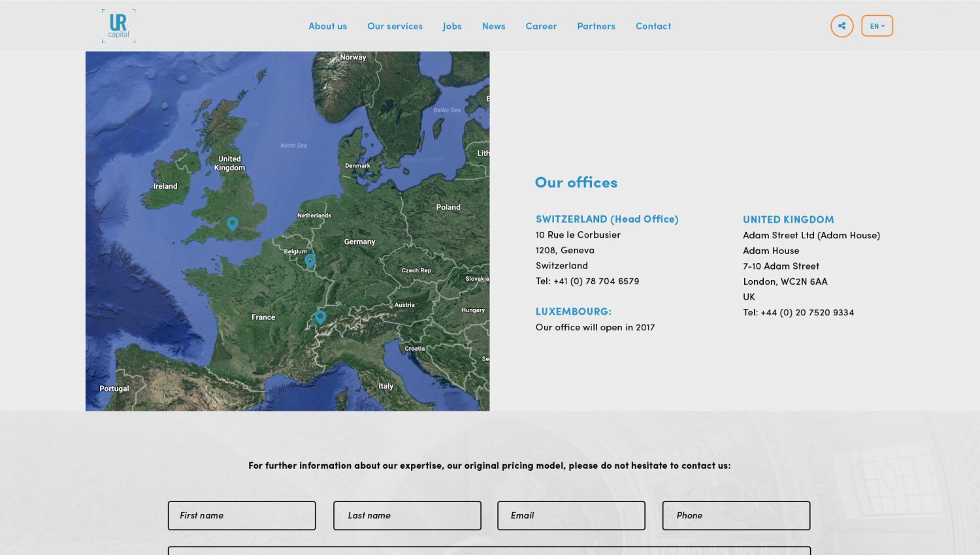
Task: Open Partners page
Action: [596, 26]
